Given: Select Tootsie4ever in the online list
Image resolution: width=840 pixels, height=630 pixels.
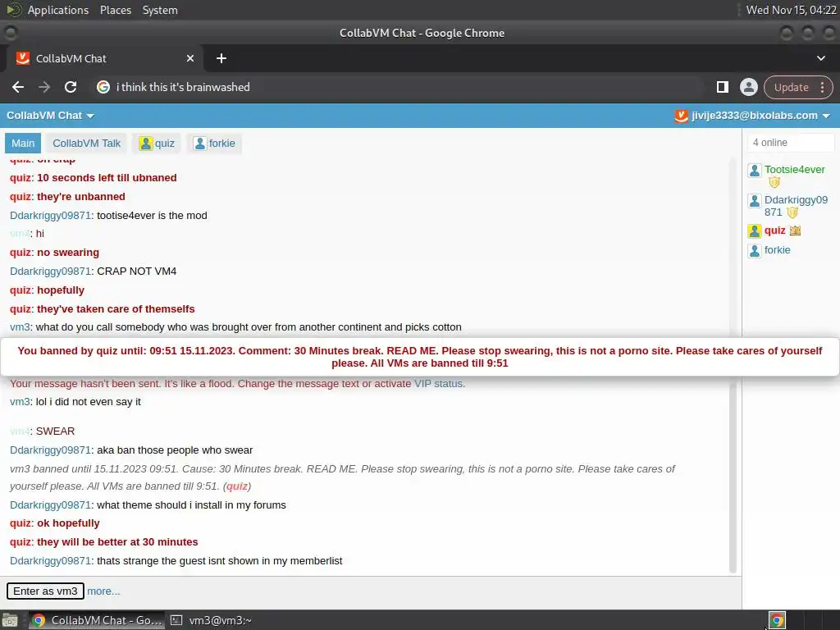Looking at the screenshot, I should click(x=794, y=170).
